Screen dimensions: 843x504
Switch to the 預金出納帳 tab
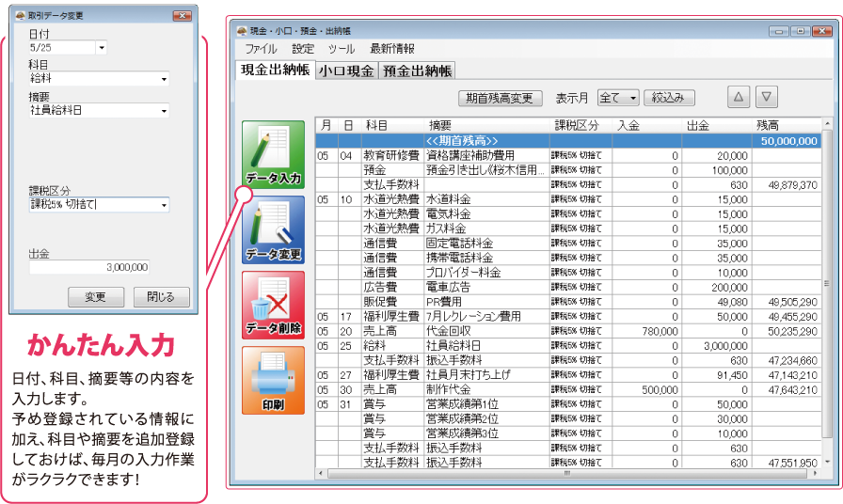(x=418, y=71)
